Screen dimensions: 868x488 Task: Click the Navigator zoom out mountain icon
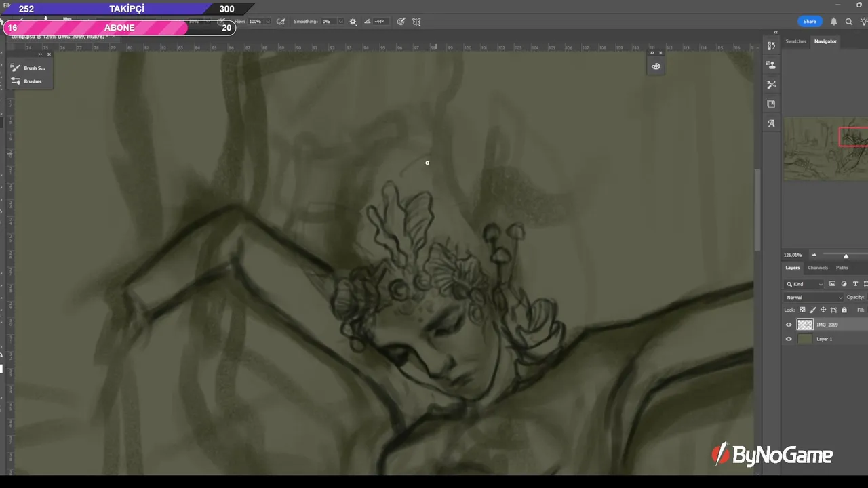click(x=814, y=255)
